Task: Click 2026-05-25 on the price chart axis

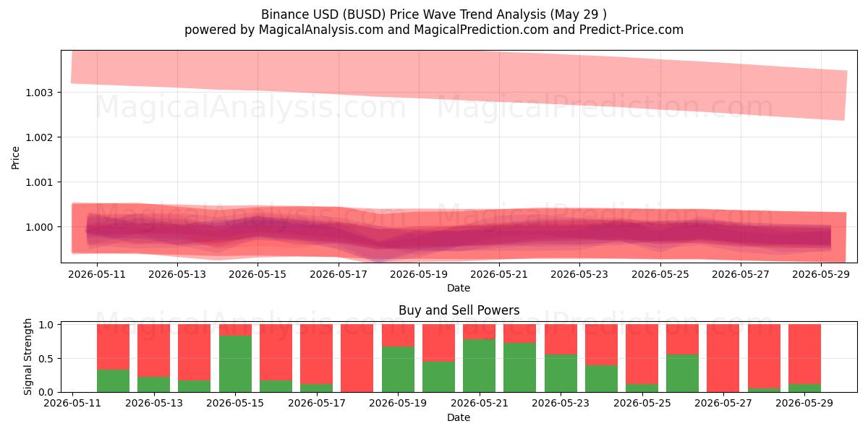Action: click(x=660, y=274)
